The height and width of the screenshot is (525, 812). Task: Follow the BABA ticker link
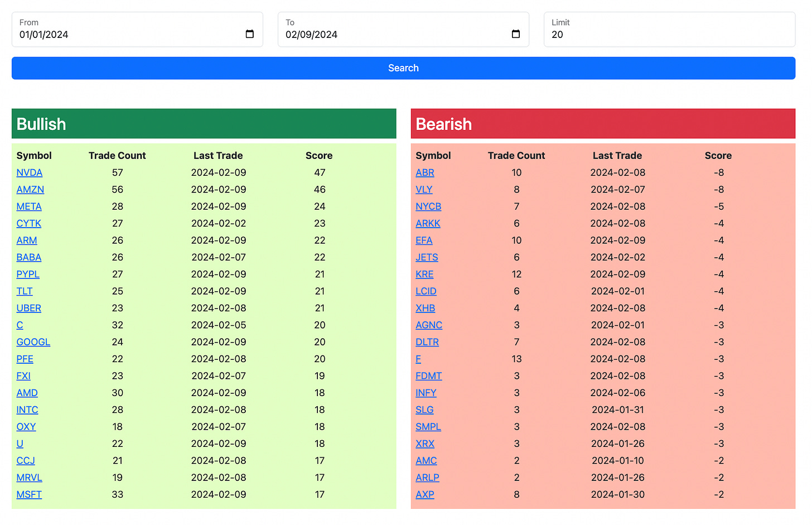[x=29, y=257]
